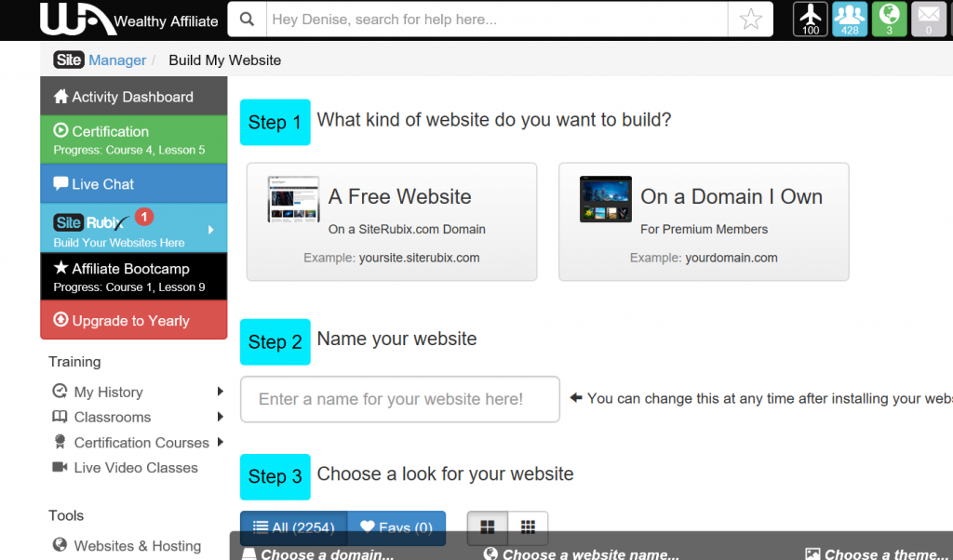This screenshot has height=560, width=953.
Task: Click Choose a domain in bottom bar
Action: click(319, 553)
